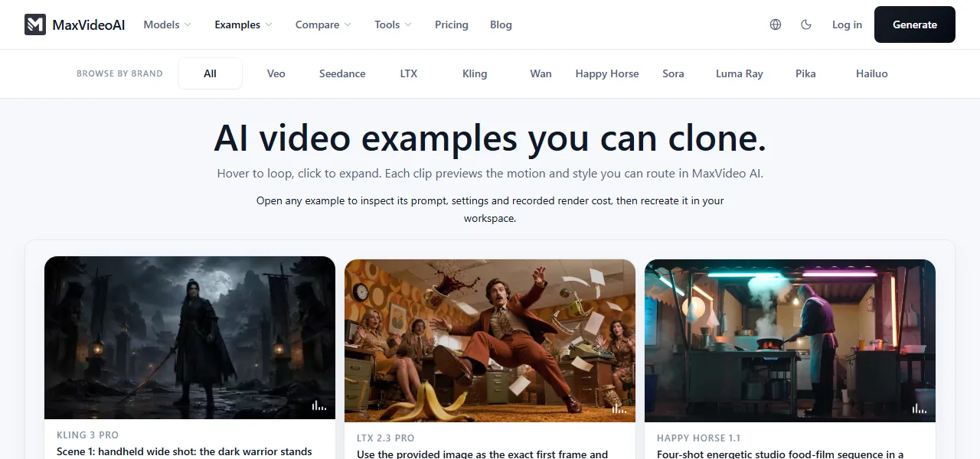Filter examples by Kling brand
This screenshot has height=459, width=980.
(x=475, y=73)
